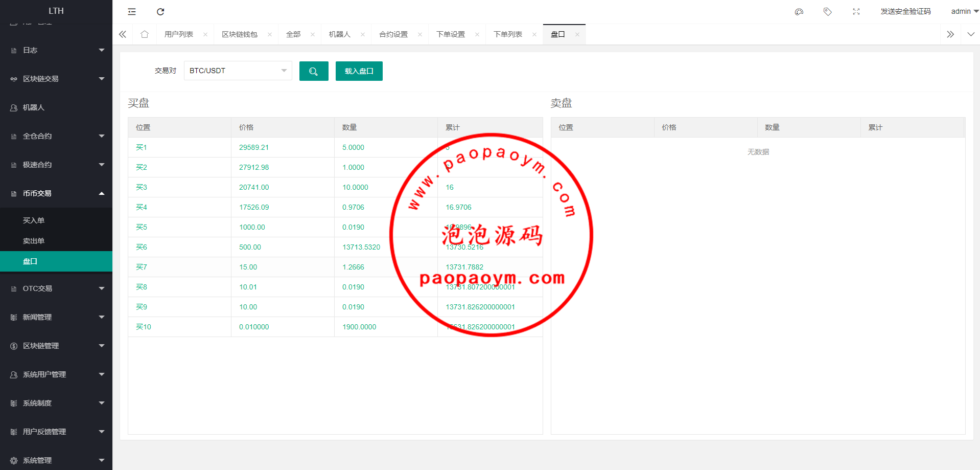Click the tag icon in header
The height and width of the screenshot is (470, 980).
point(828,12)
